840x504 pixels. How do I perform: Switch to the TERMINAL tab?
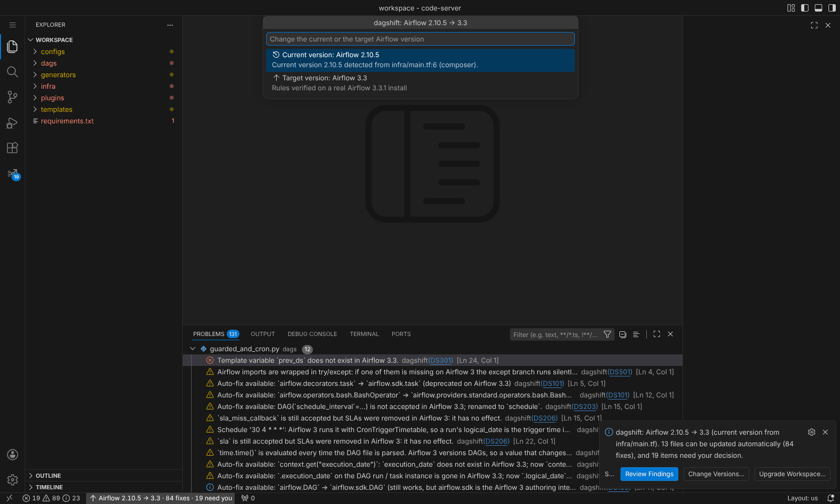tap(364, 334)
